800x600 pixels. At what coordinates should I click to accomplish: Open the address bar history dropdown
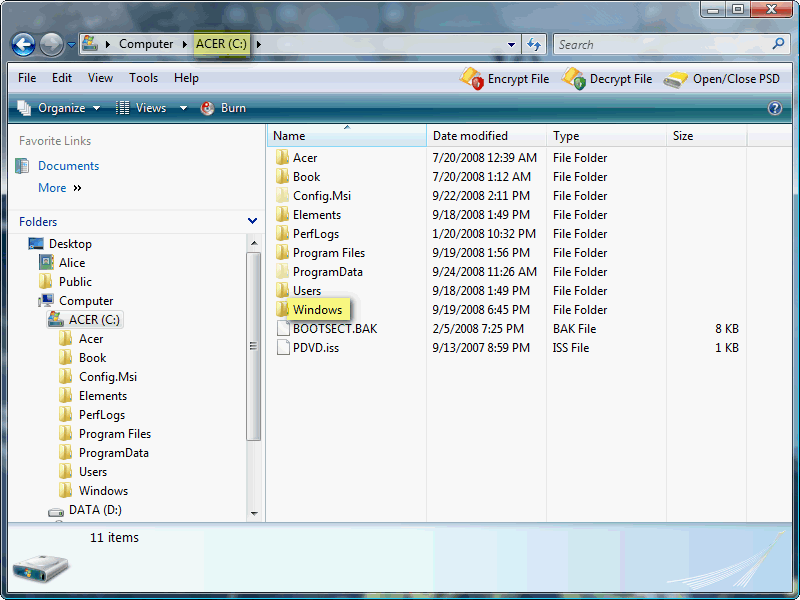point(511,45)
